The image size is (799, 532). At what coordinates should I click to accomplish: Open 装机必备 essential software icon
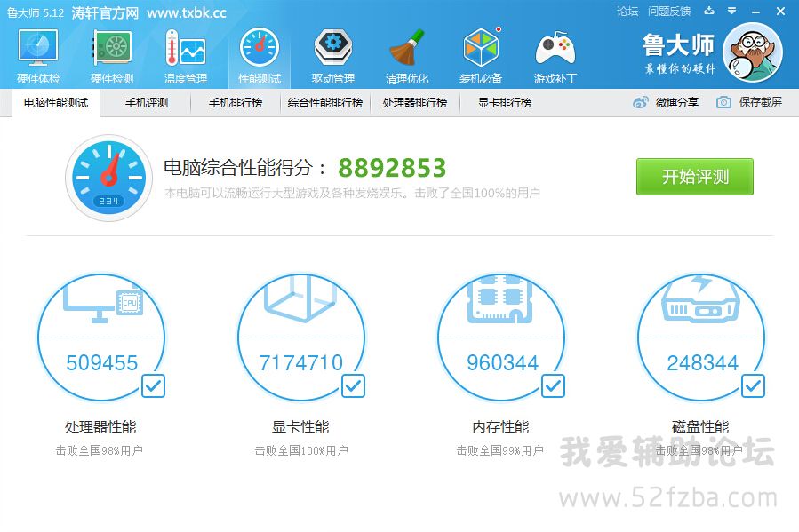481,55
